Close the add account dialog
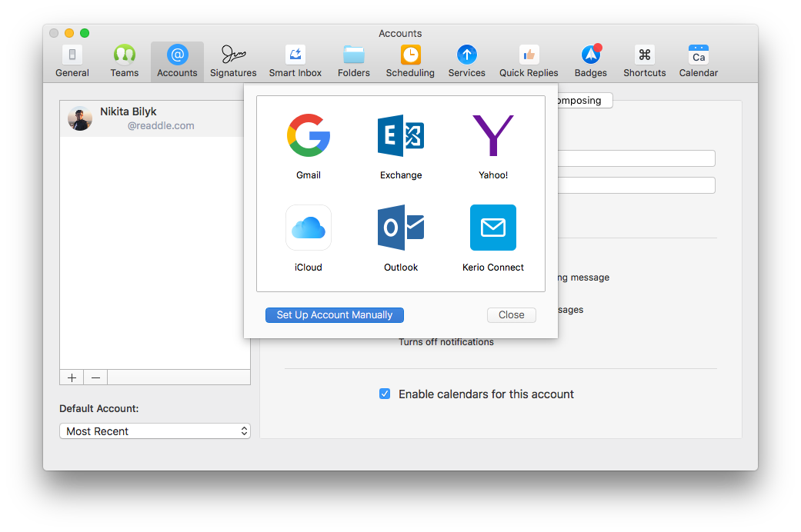This screenshot has height=532, width=801. 511,314
